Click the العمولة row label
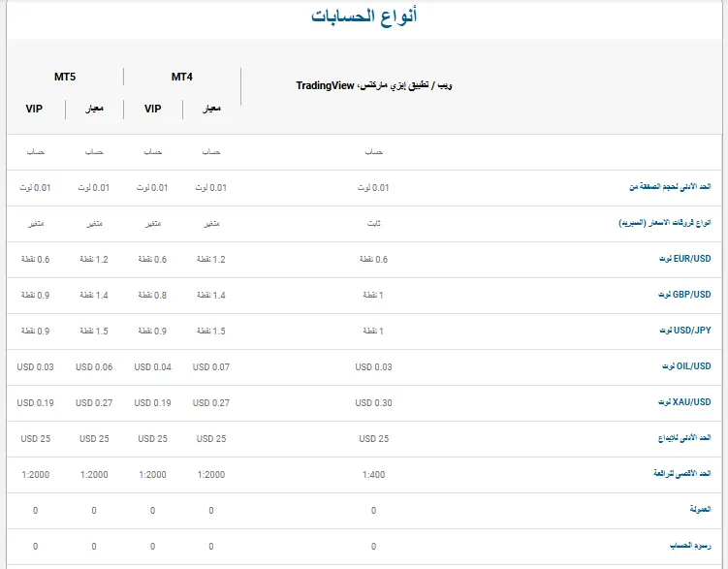The height and width of the screenshot is (569, 728). tap(700, 510)
